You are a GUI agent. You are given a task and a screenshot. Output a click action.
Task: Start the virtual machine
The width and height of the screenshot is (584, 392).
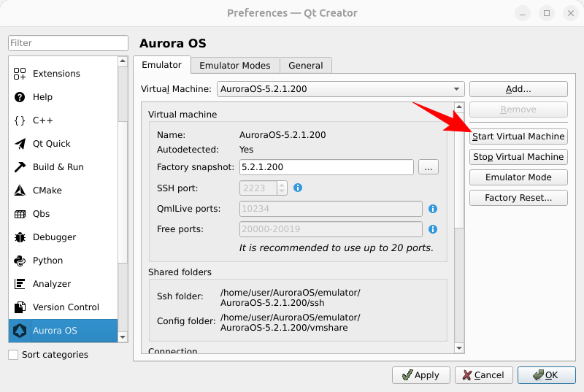click(x=518, y=137)
